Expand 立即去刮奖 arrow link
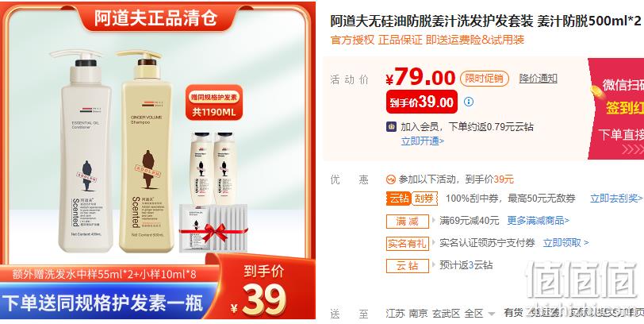 click(616, 199)
